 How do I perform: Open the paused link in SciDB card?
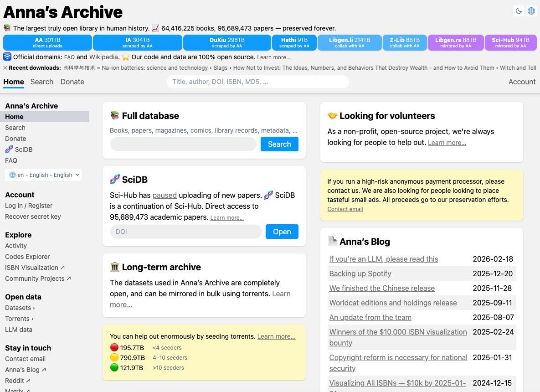165,195
